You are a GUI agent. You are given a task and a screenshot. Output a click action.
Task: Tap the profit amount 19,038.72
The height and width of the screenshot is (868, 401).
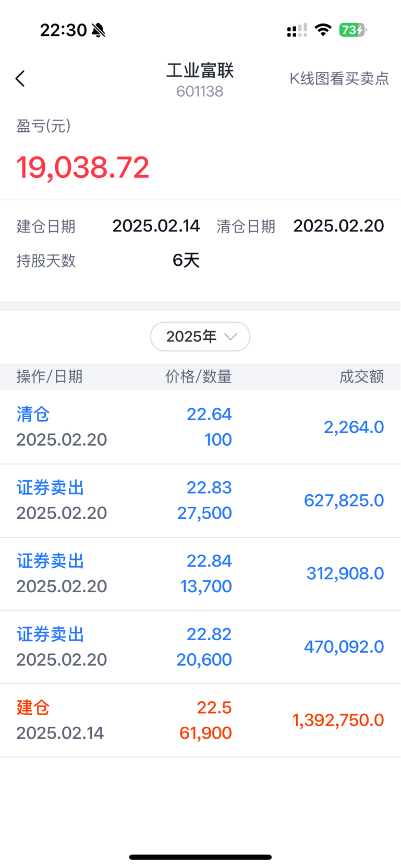[x=83, y=167]
